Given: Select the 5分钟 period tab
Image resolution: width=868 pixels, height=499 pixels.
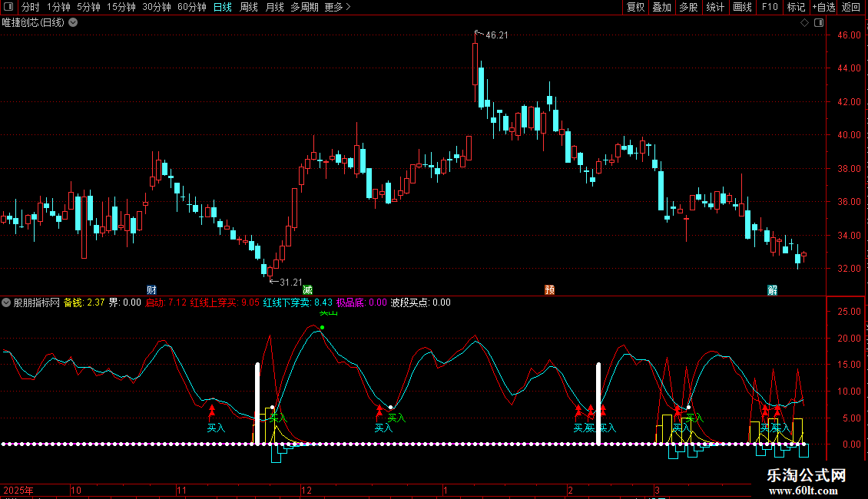Looking at the screenshot, I should point(88,7).
